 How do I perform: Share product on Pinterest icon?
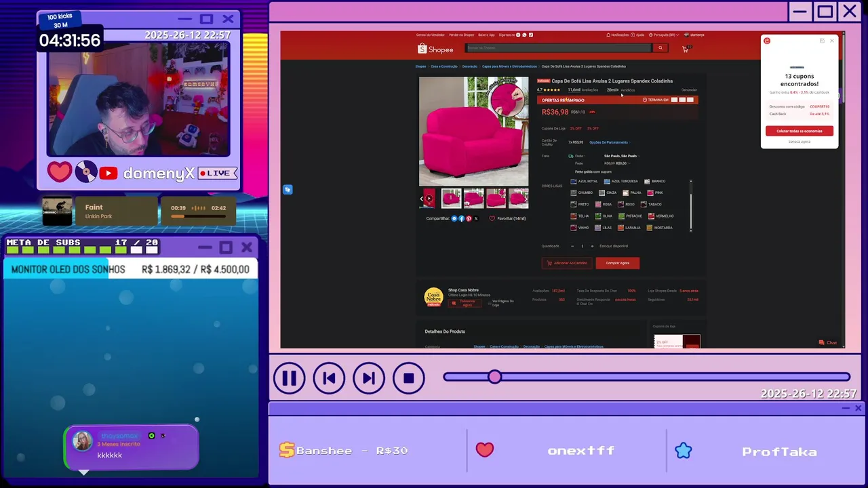pyautogui.click(x=469, y=219)
